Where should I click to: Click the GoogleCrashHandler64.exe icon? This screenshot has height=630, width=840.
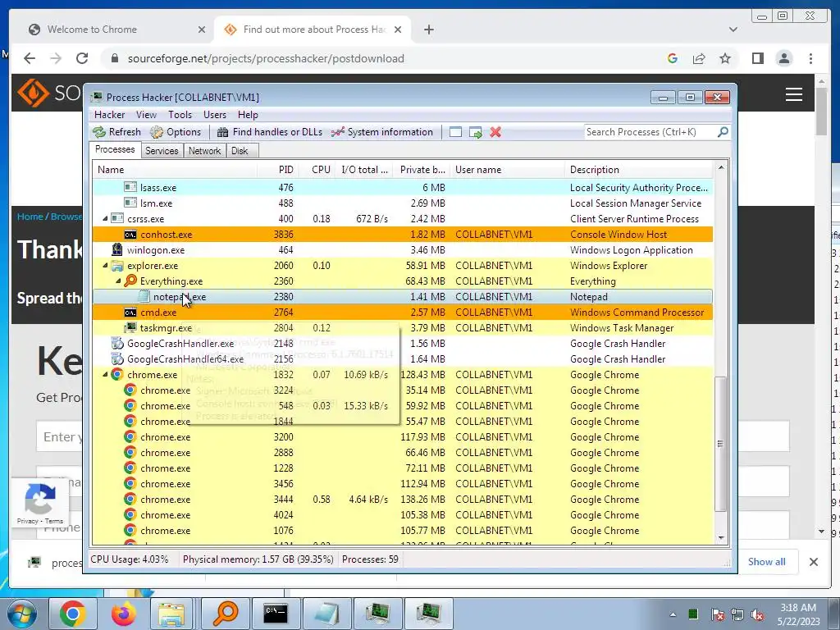tap(116, 359)
